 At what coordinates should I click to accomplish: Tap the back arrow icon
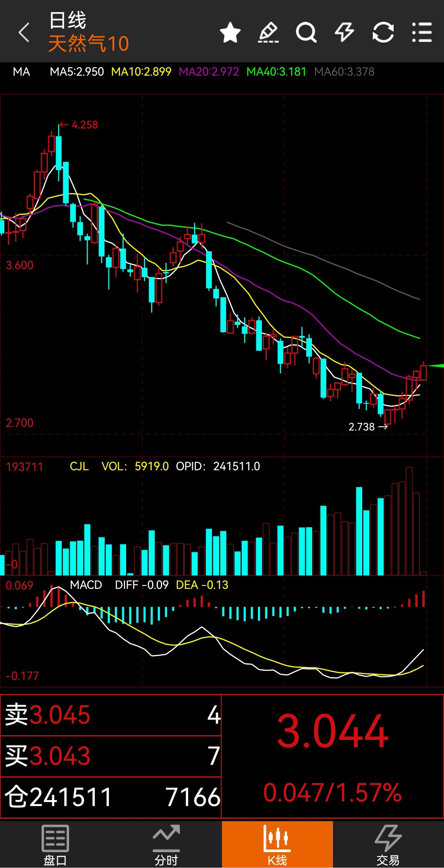pyautogui.click(x=24, y=32)
